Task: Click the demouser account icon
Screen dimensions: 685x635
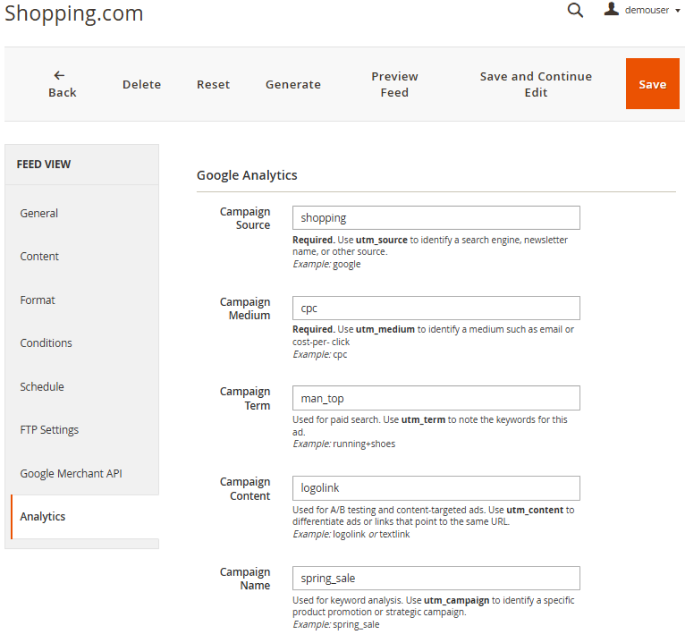Action: point(611,9)
